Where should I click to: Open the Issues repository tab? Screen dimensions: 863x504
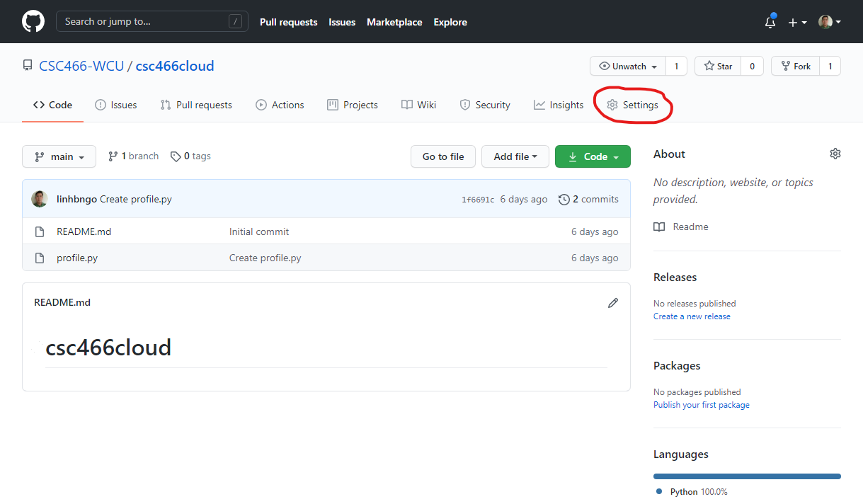click(x=116, y=105)
